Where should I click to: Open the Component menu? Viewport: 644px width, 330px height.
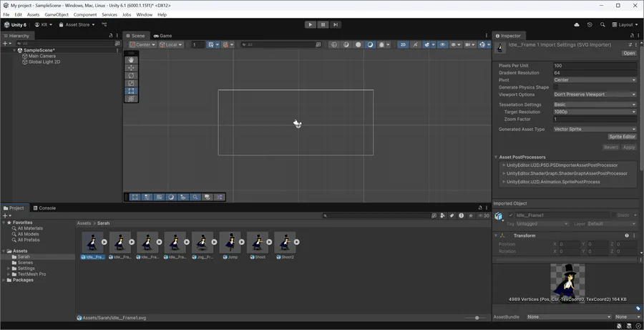pyautogui.click(x=85, y=14)
